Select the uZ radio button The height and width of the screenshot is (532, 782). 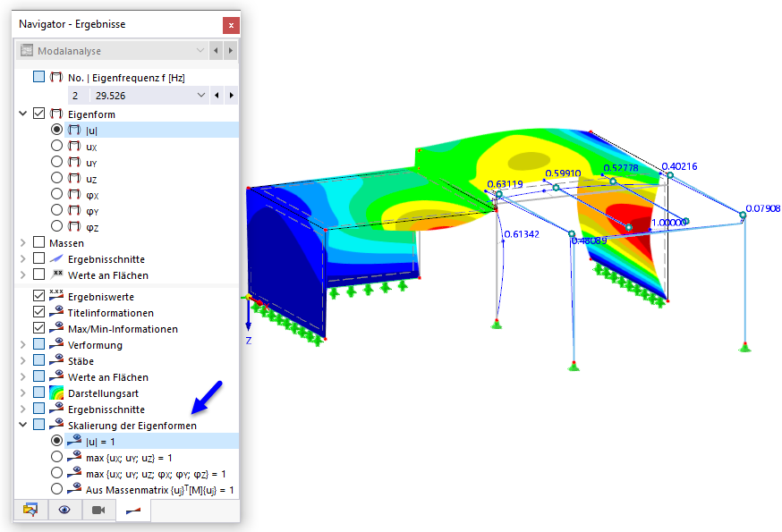[57, 178]
